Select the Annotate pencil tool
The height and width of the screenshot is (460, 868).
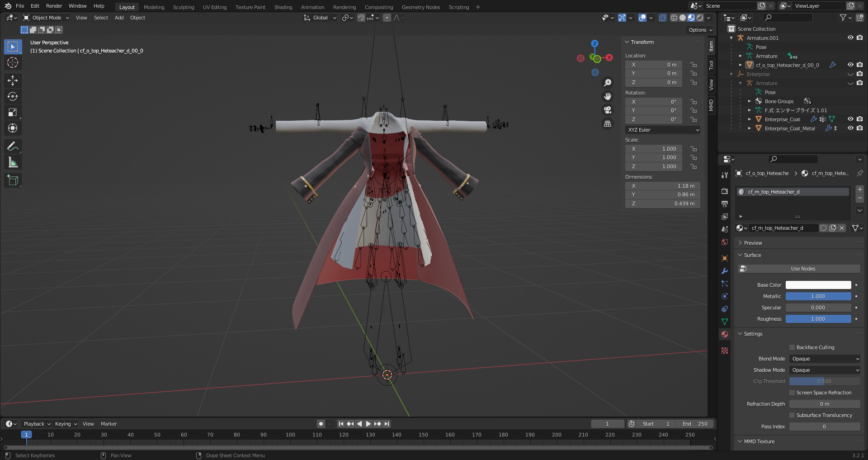(13, 146)
